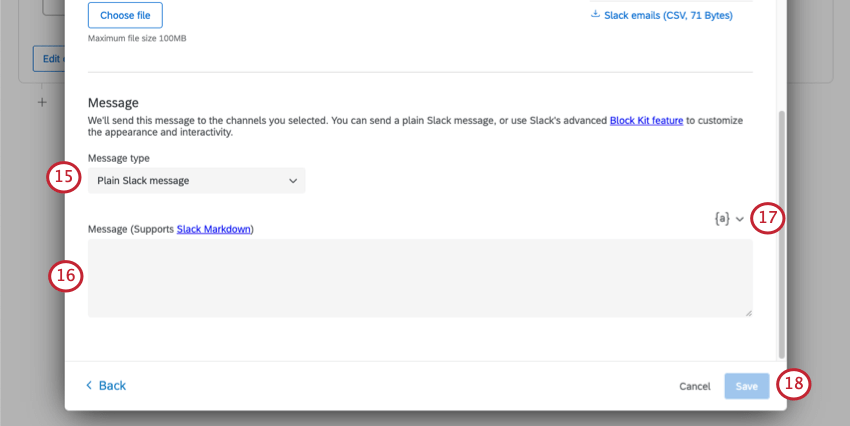850x426 pixels.
Task: Click the red number 16 callout marker
Action: point(64,277)
